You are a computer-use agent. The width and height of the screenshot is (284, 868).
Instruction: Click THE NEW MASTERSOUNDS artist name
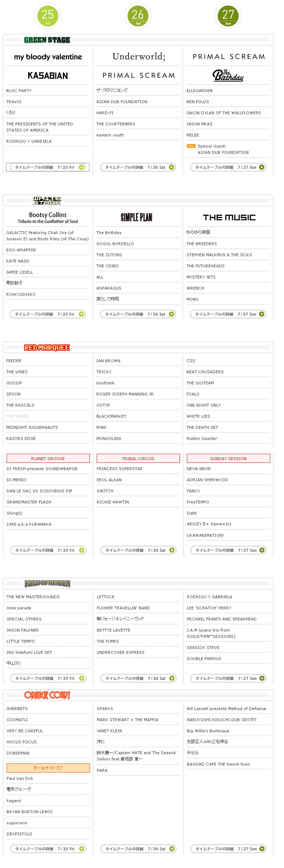tap(33, 597)
